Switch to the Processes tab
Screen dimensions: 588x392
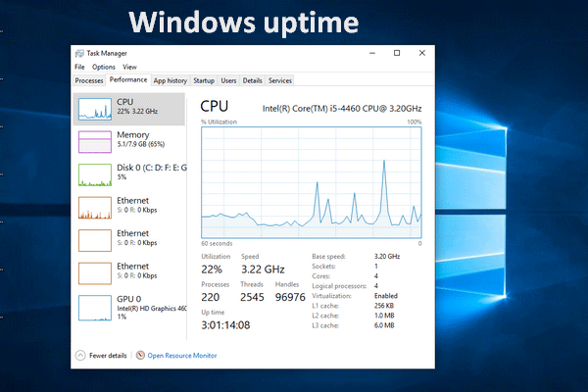coord(89,80)
